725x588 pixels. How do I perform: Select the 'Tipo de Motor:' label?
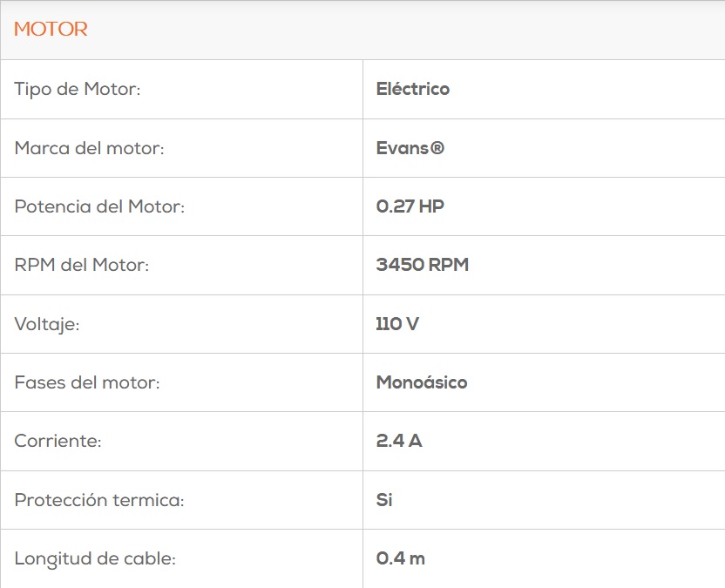[x=78, y=90]
